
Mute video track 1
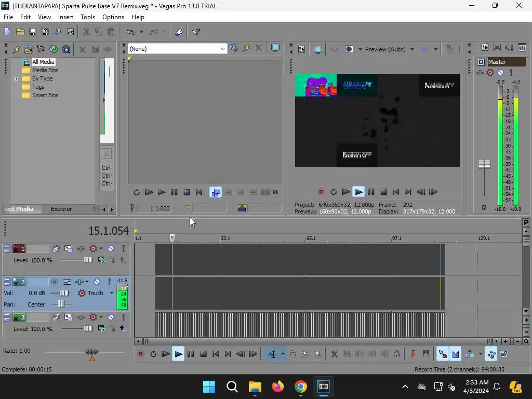tap(111, 249)
